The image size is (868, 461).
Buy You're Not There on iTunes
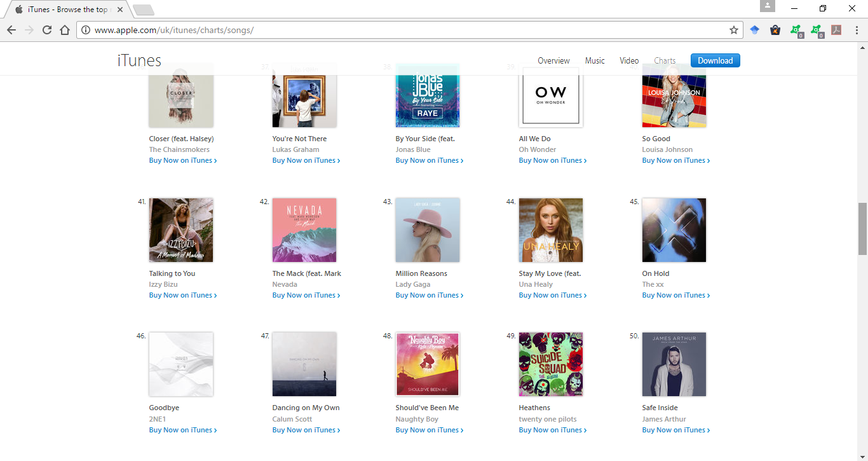306,160
